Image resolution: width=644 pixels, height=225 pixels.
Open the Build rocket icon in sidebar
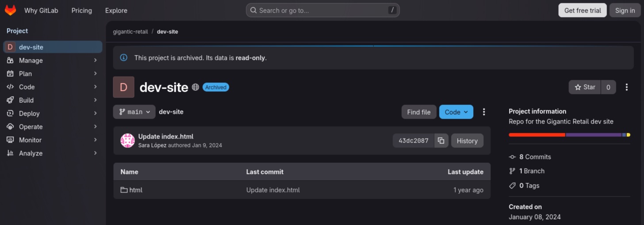pos(10,100)
